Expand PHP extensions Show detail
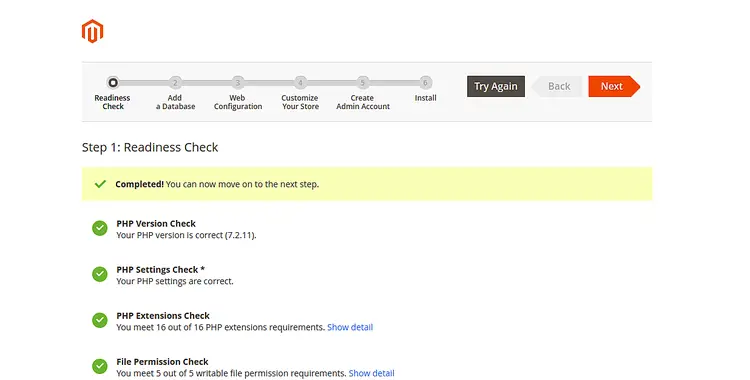This screenshot has height=380, width=750. click(x=350, y=327)
